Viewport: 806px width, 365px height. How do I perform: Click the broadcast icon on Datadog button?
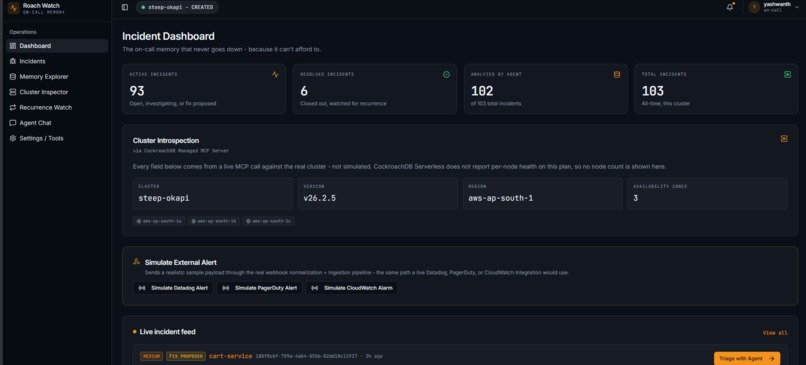[x=142, y=288]
